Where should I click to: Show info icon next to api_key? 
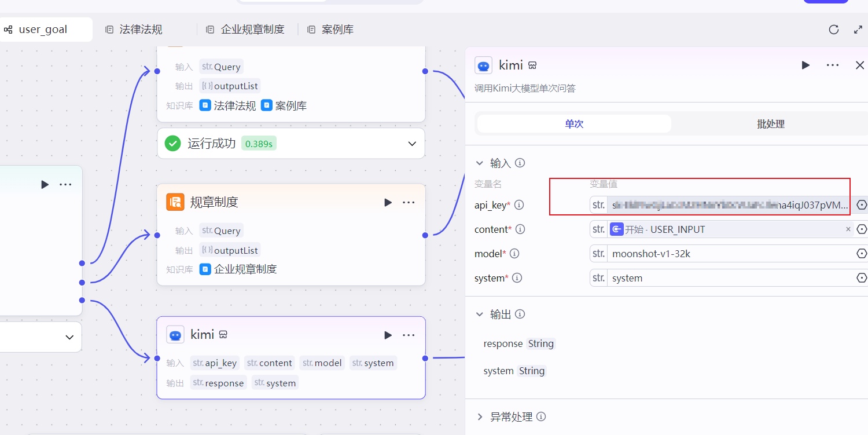519,205
